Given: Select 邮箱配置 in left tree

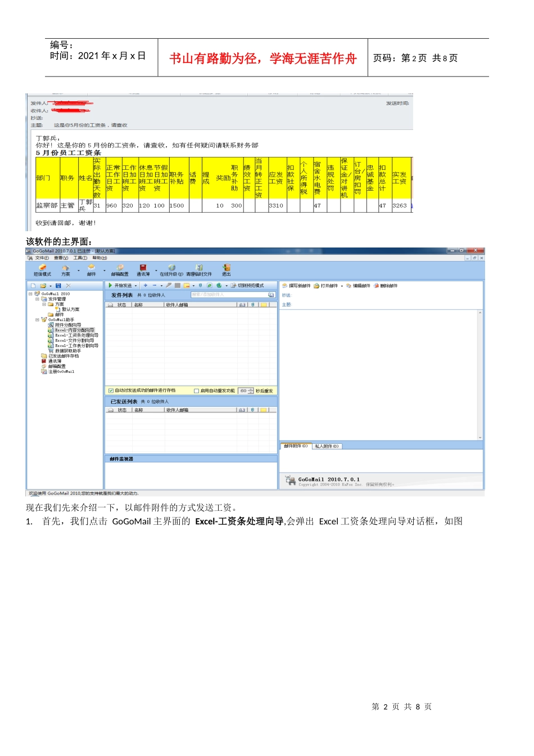Looking at the screenshot, I should click(x=53, y=366).
